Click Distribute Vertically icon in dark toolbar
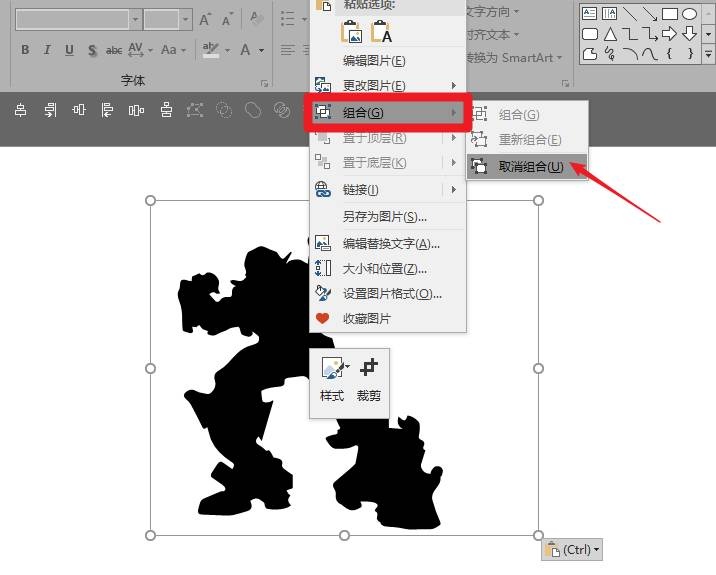 tap(167, 110)
